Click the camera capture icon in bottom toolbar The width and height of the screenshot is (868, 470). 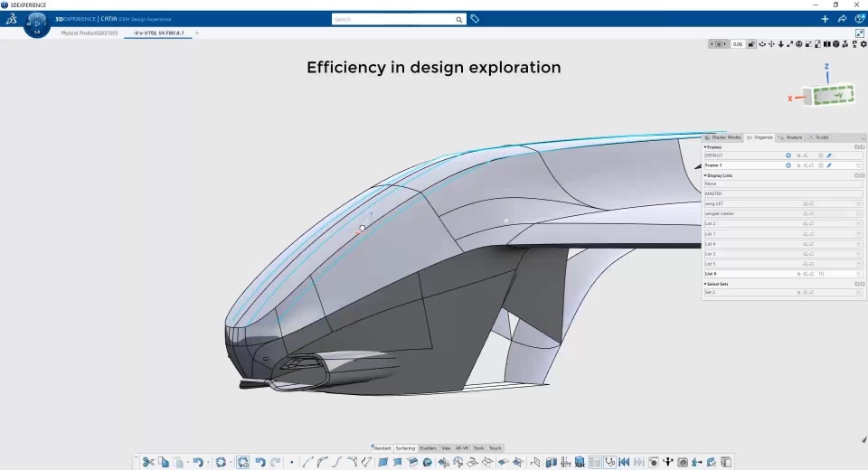(x=683, y=462)
